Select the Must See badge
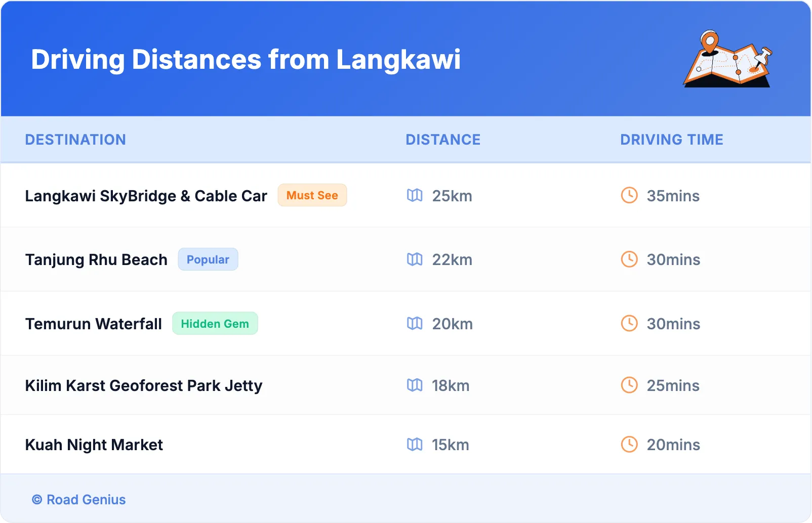This screenshot has width=812, height=523. click(x=312, y=195)
